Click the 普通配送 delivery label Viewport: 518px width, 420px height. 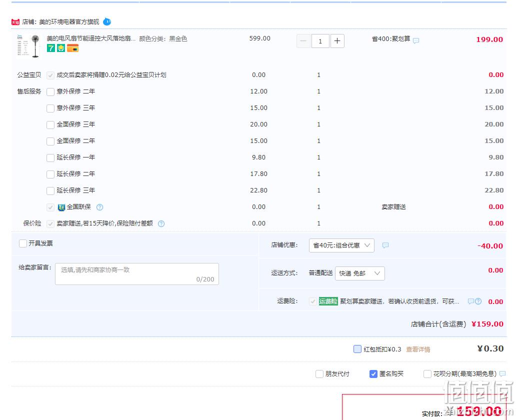pyautogui.click(x=320, y=273)
